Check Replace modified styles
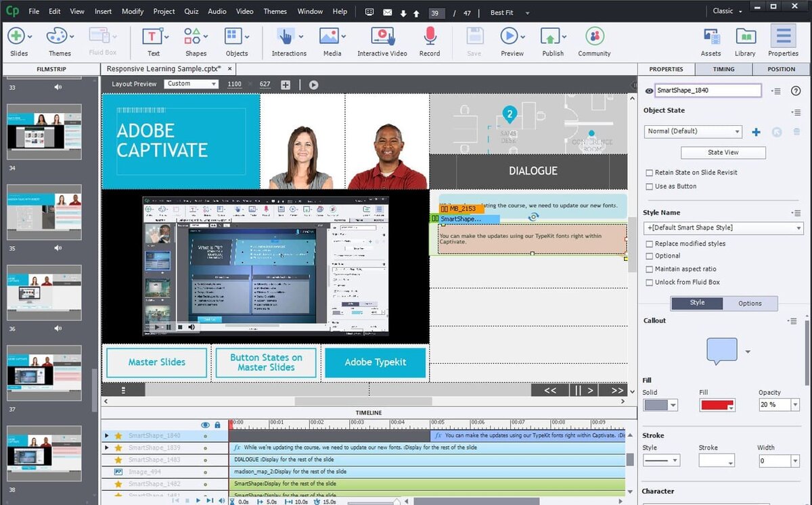The image size is (812, 505). click(x=650, y=243)
